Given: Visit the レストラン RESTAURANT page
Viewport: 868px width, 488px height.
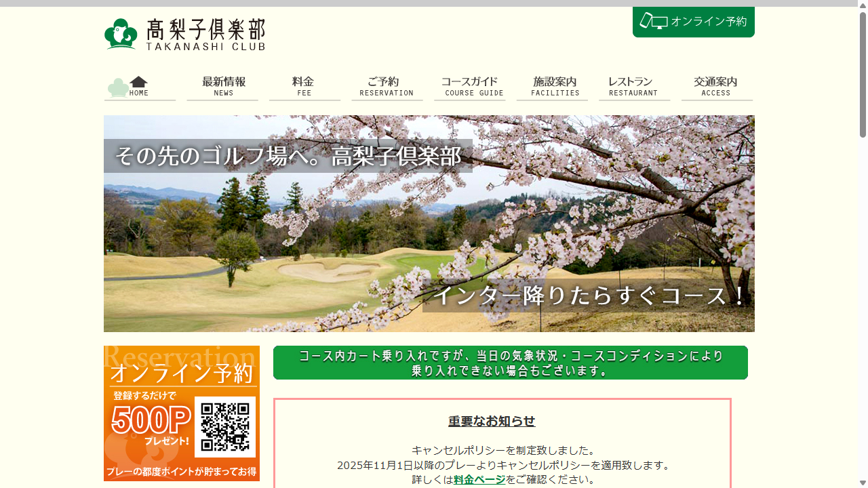Looking at the screenshot, I should 635,87.
